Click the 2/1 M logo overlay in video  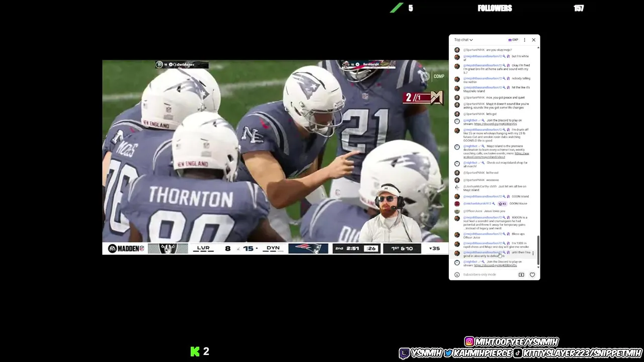[x=423, y=97]
